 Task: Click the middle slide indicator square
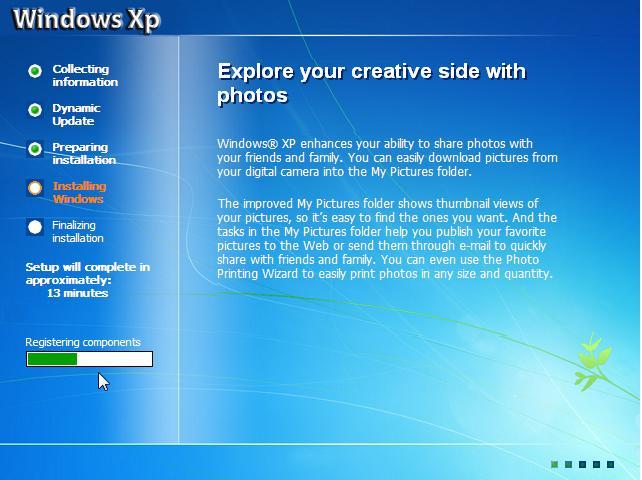(582, 464)
